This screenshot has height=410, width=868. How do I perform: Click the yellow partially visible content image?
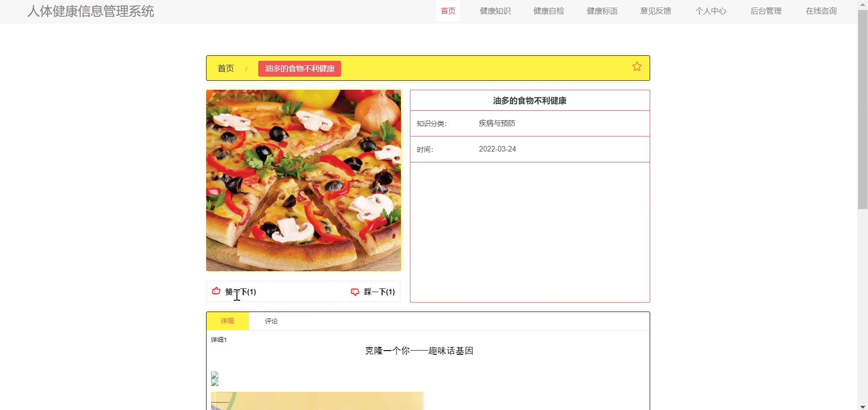click(x=317, y=401)
